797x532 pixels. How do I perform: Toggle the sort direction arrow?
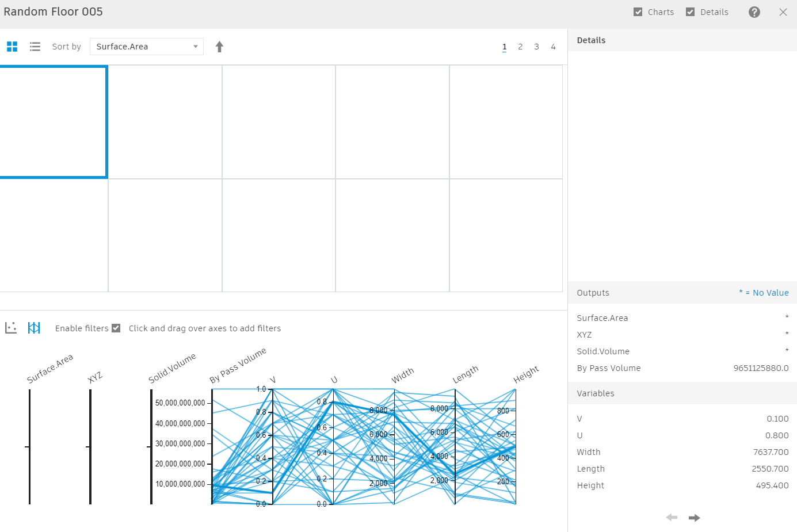[x=219, y=47]
